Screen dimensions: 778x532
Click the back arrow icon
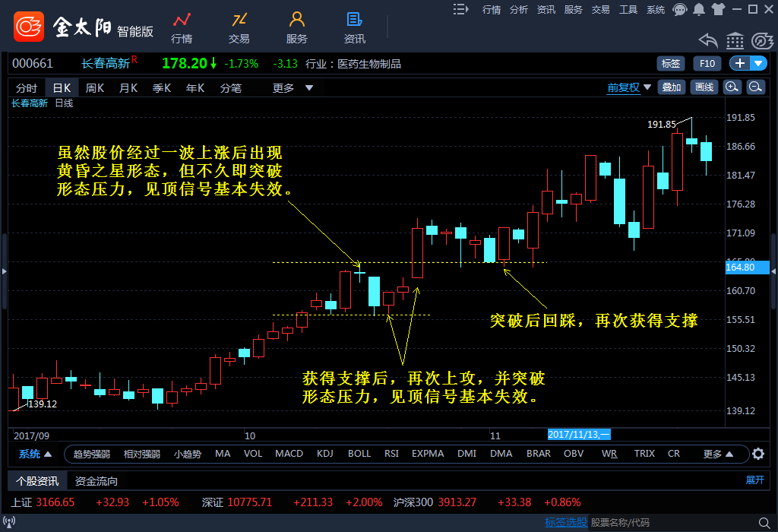click(x=708, y=41)
